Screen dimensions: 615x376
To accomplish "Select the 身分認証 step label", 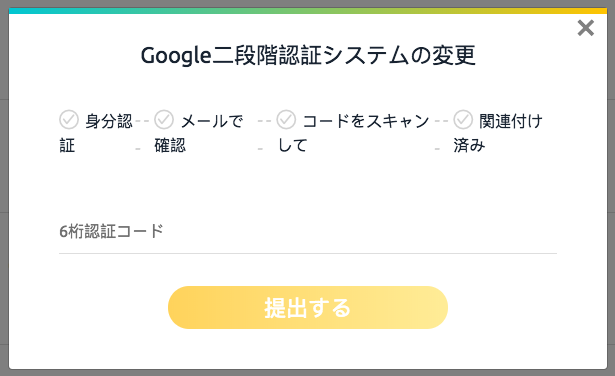I will pyautogui.click(x=96, y=133).
